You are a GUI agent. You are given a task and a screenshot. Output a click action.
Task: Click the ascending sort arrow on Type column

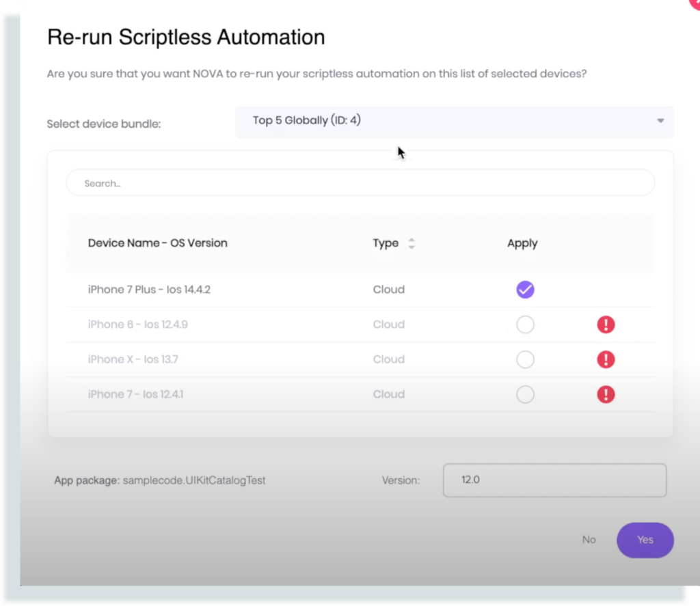click(x=411, y=240)
